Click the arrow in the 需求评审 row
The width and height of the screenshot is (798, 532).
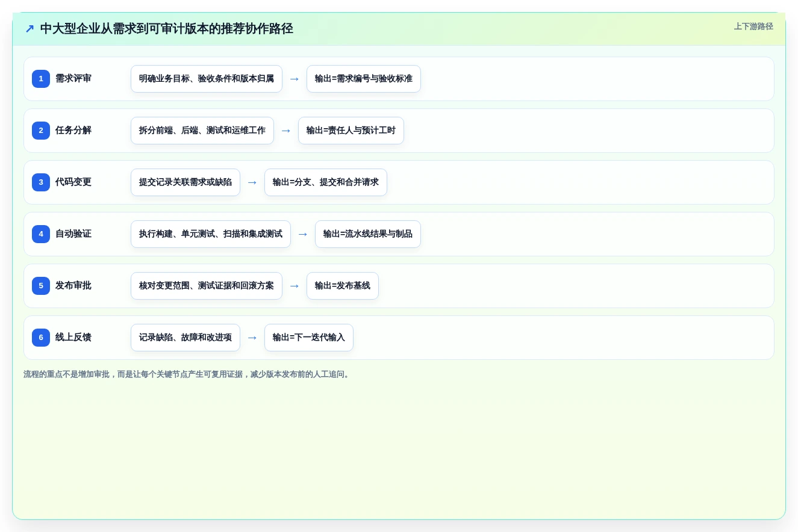295,79
